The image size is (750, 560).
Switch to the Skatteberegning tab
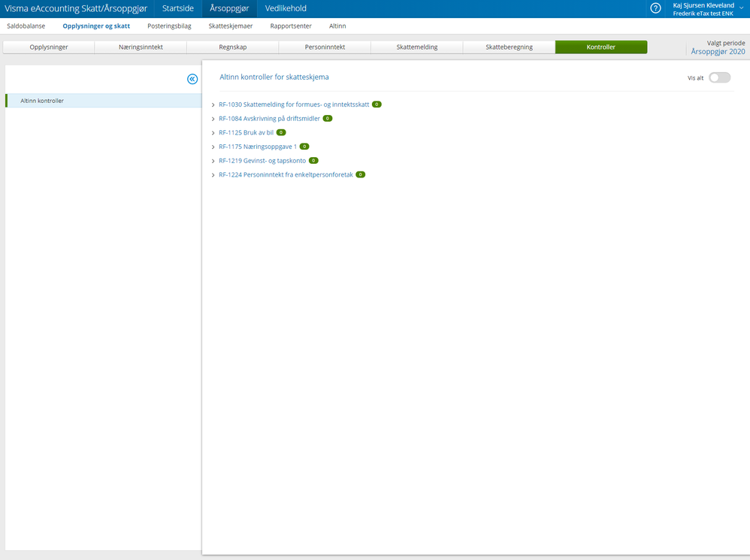pyautogui.click(x=509, y=47)
